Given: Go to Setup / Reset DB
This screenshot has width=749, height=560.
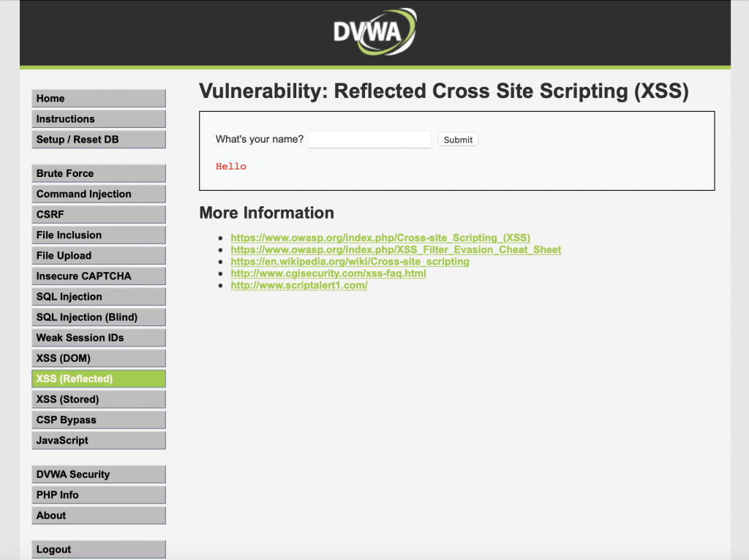Looking at the screenshot, I should click(99, 140).
